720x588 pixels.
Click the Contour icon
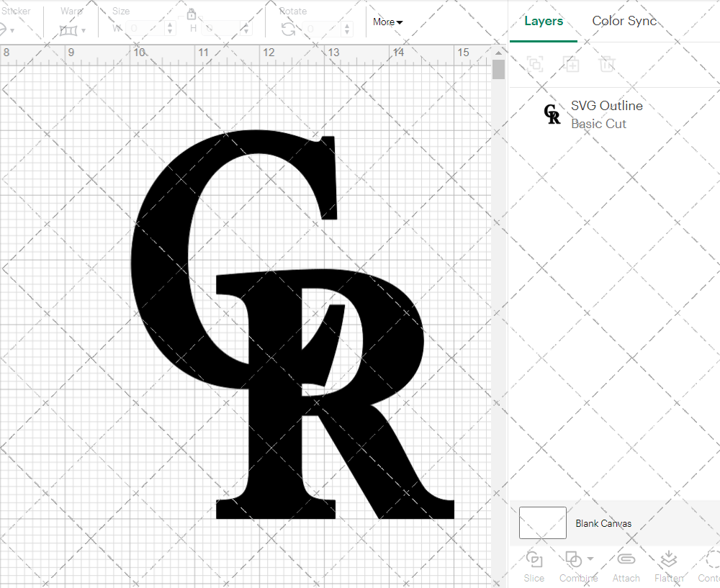712,559
